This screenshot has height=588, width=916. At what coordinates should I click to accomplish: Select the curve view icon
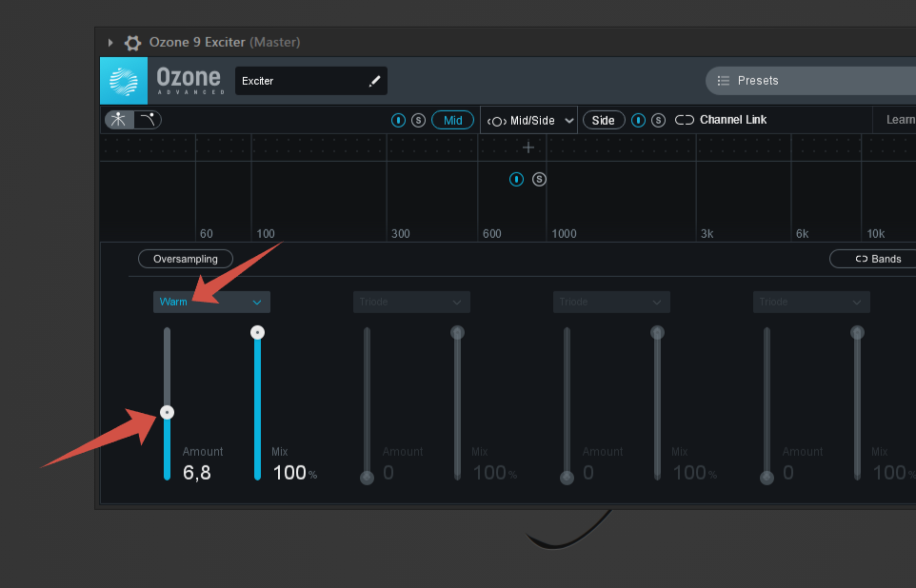tap(148, 120)
